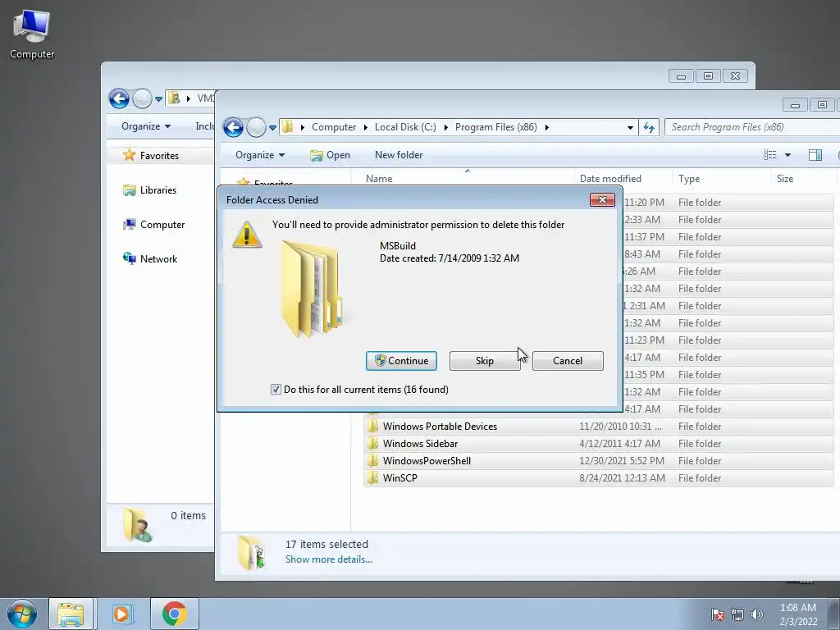Screen dimensions: 840x630
Task: Expand arrow after Program Files (x86) breadcrumb
Action: click(546, 127)
